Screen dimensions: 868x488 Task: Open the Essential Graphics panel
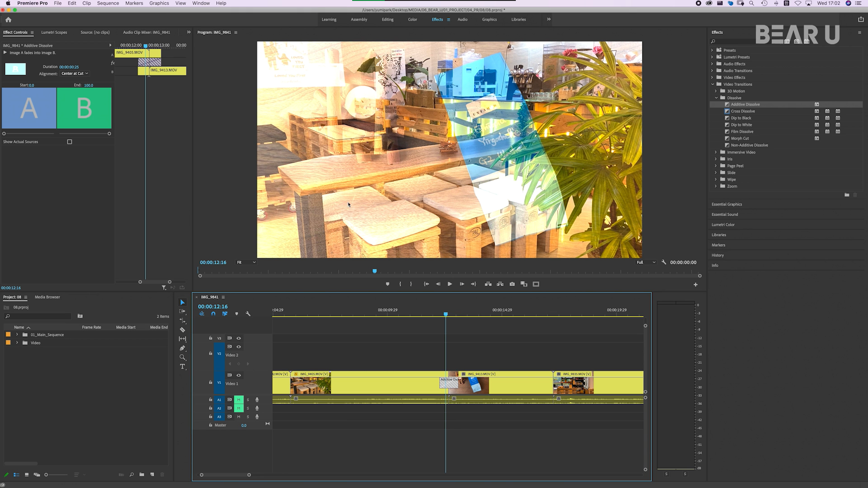point(726,204)
